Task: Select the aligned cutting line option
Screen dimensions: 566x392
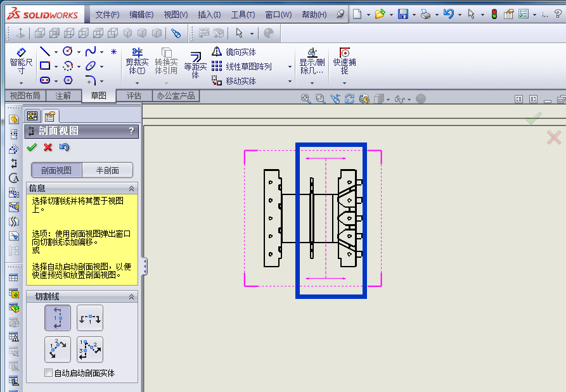Action: [90, 350]
